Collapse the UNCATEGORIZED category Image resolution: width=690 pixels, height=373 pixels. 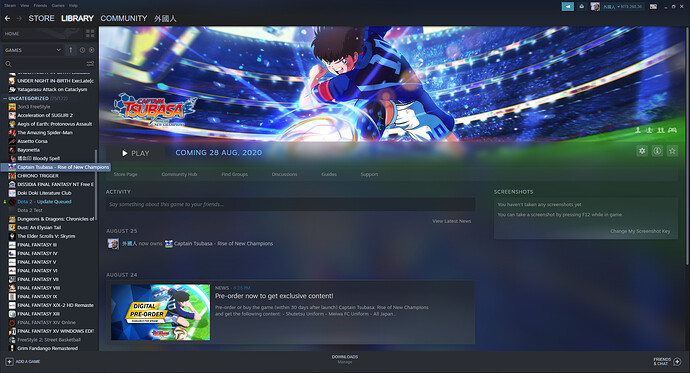(5, 99)
